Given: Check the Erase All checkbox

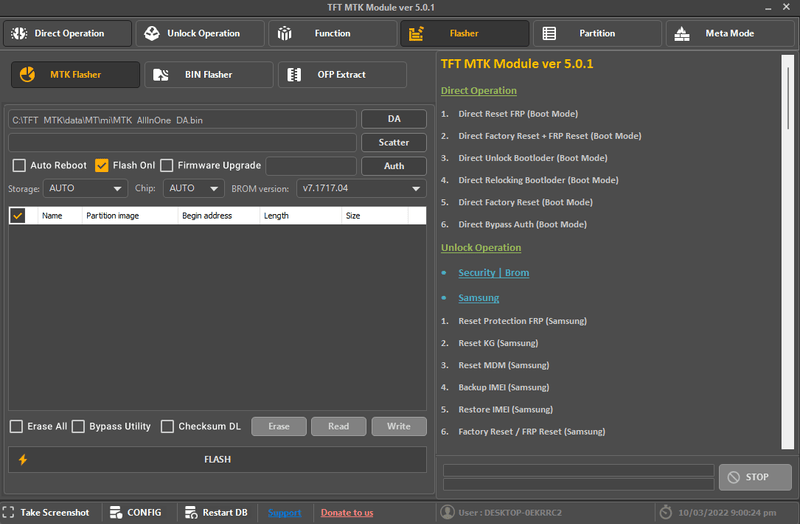Looking at the screenshot, I should 16,426.
